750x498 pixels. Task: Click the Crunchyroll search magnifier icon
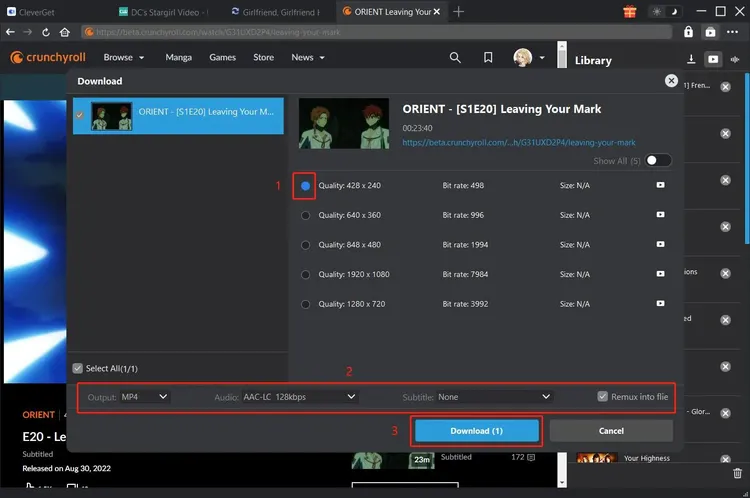pos(455,58)
